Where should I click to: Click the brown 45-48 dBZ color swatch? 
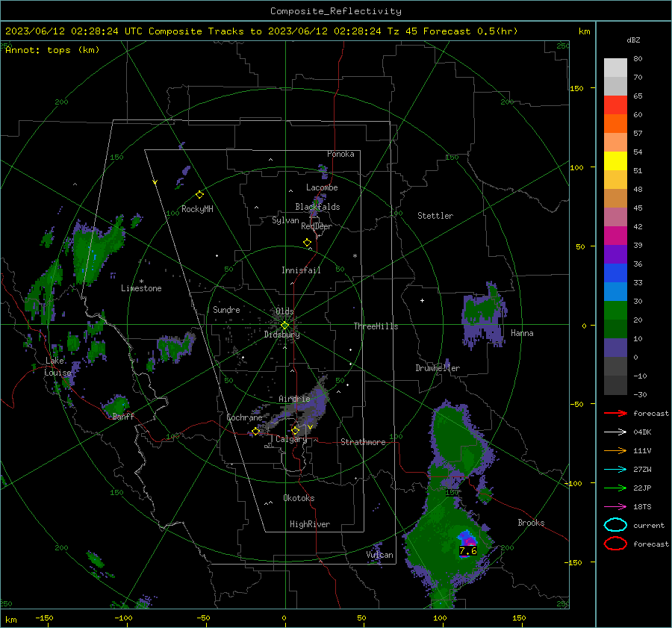615,199
